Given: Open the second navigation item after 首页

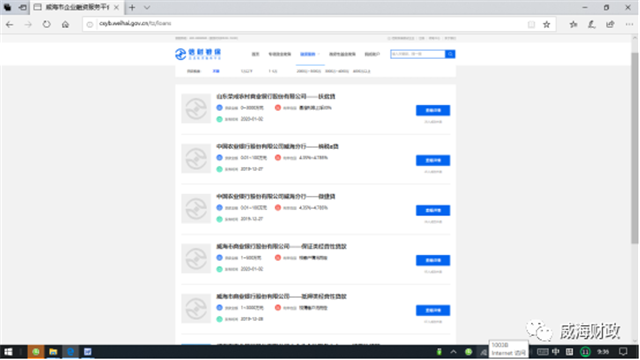Looking at the screenshot, I should (280, 54).
